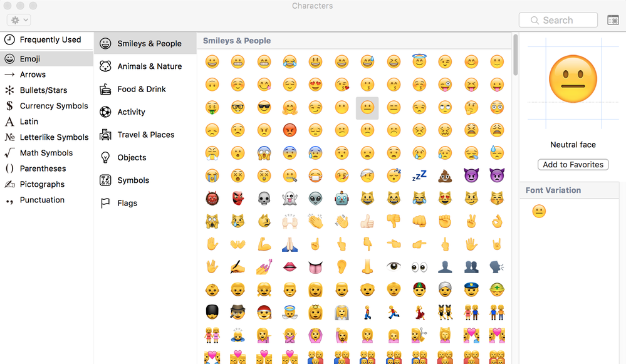Select the pile of poo emoji
Image resolution: width=626 pixels, height=364 pixels.
(445, 175)
